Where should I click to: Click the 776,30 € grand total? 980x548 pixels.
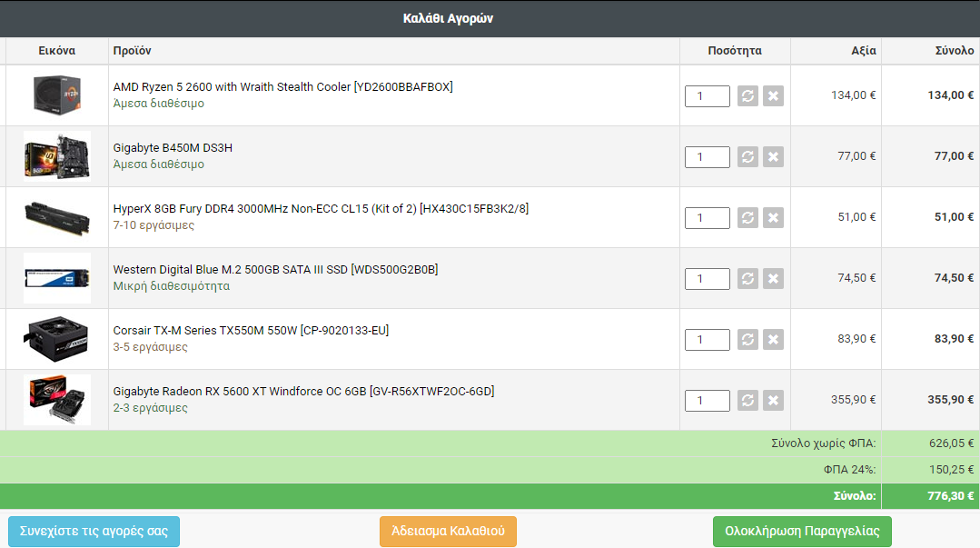tap(951, 496)
